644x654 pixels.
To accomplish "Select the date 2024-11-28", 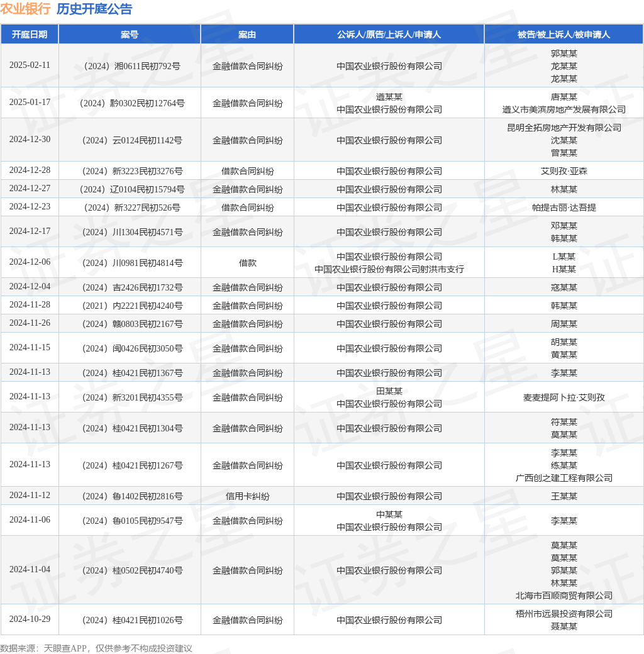I will 30,305.
